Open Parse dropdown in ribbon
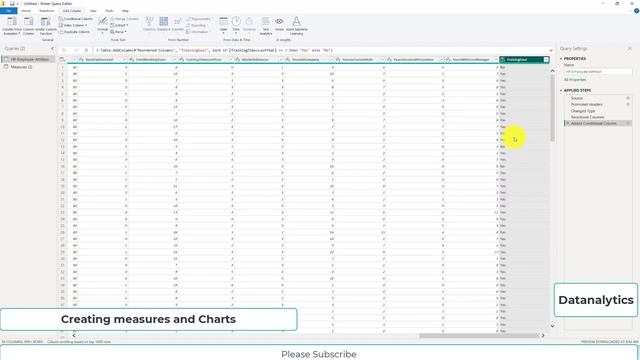The height and width of the screenshot is (360, 640). pyautogui.click(x=118, y=32)
